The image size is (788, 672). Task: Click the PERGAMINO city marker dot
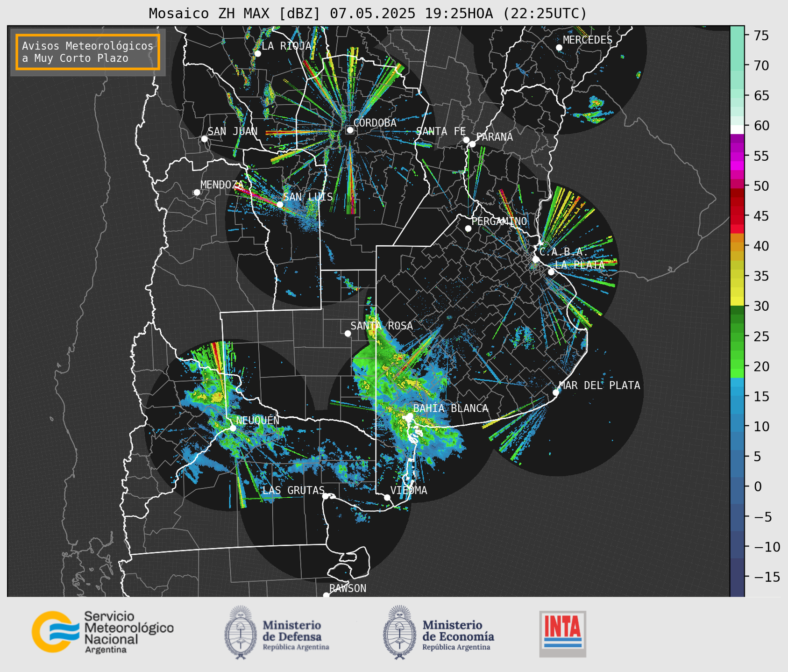coord(468,229)
